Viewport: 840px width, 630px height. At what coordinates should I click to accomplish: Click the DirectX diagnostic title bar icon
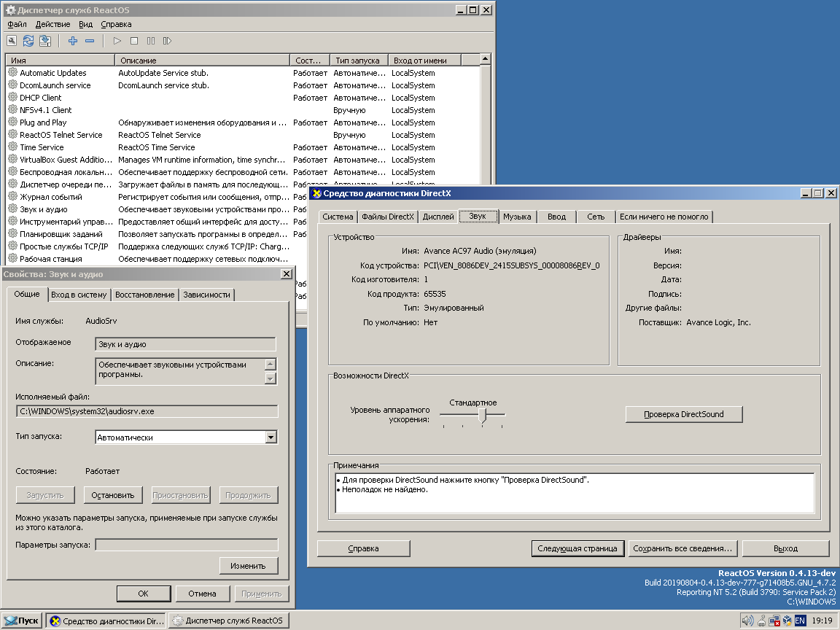coord(316,193)
